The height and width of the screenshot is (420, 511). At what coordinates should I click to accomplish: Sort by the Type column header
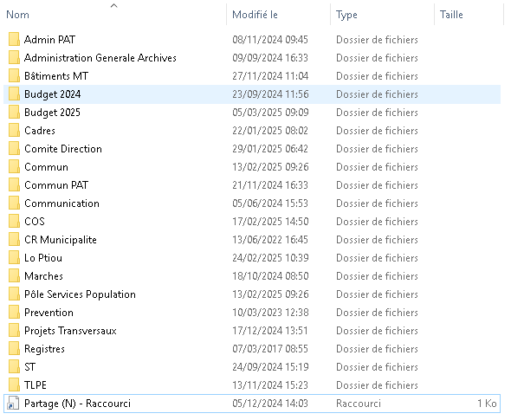(346, 15)
